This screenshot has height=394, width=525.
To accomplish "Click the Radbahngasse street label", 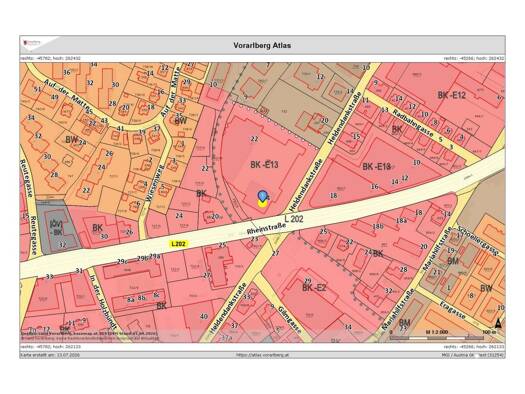I will [413, 122].
